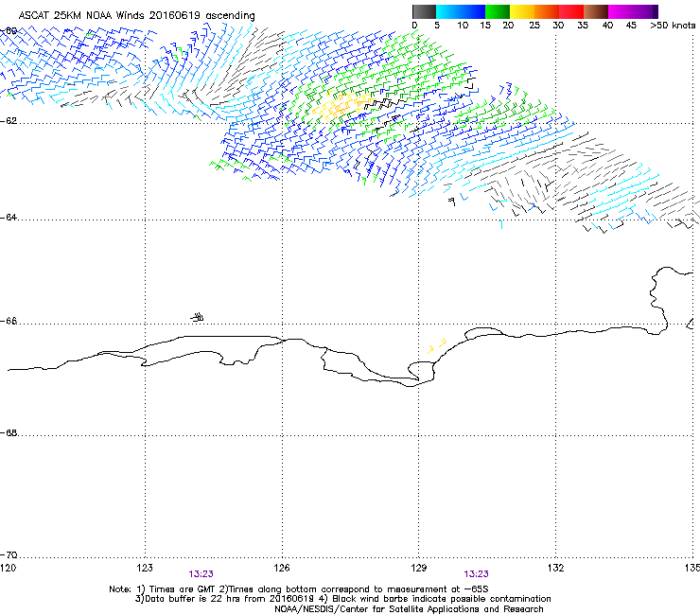
Task: Click the legend label 25
Action: [534, 26]
